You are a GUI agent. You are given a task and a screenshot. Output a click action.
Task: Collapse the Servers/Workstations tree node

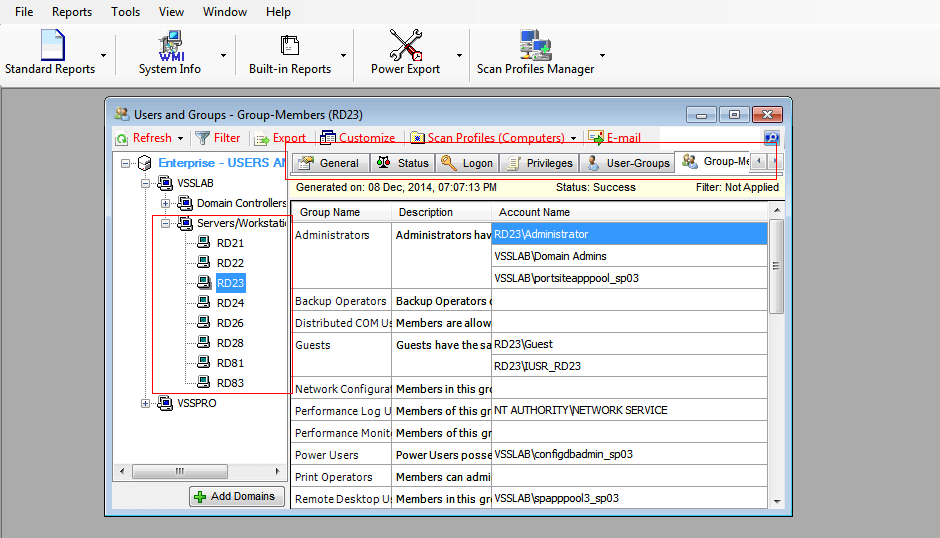(x=165, y=223)
